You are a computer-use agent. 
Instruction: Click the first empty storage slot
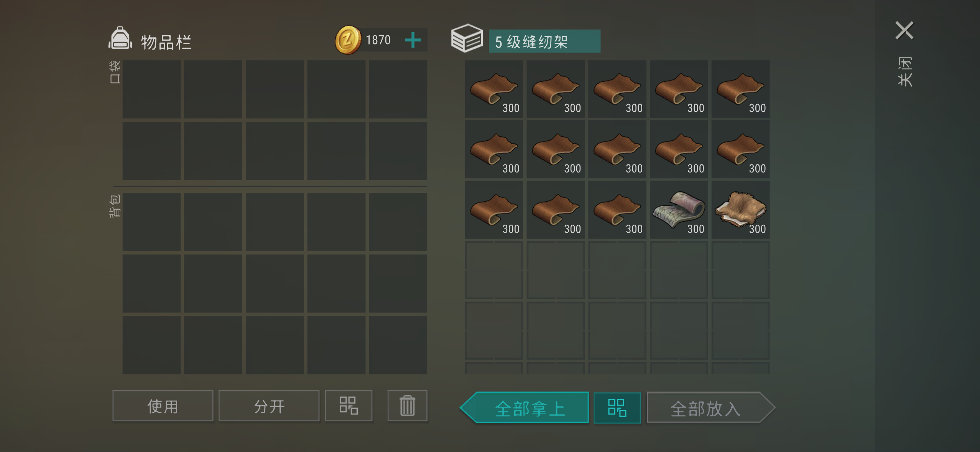[494, 270]
